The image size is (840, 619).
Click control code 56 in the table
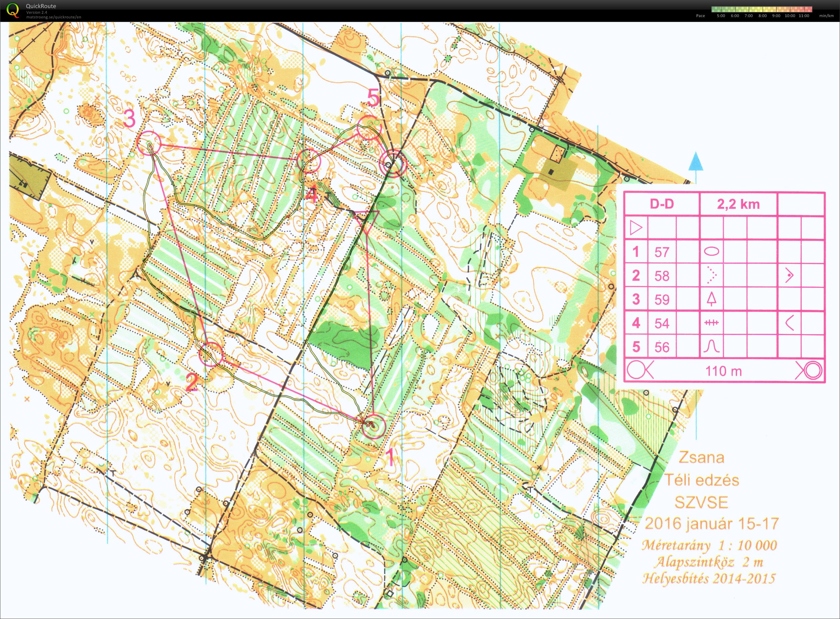[x=662, y=347]
